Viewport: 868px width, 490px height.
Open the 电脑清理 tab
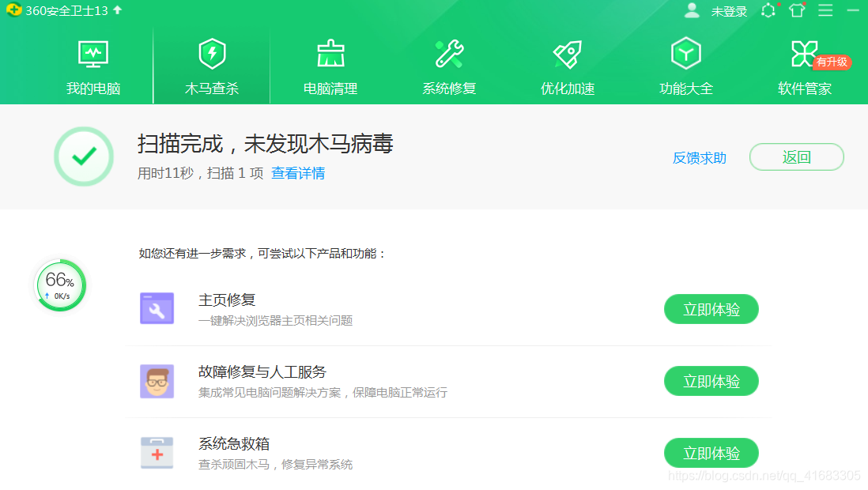330,68
